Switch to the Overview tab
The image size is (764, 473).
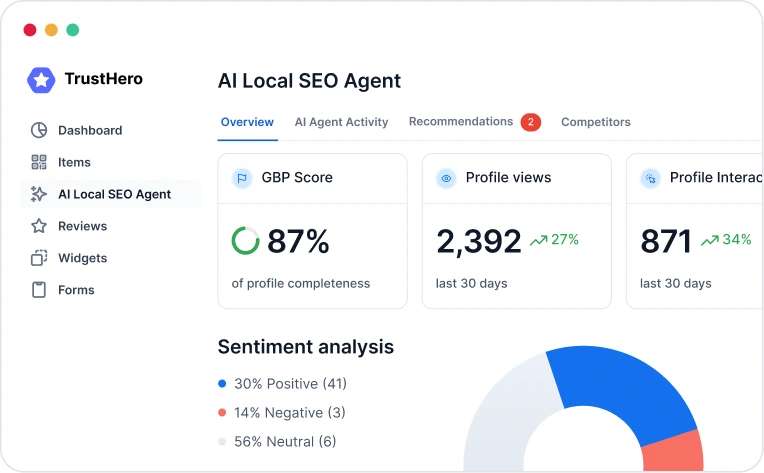[247, 122]
